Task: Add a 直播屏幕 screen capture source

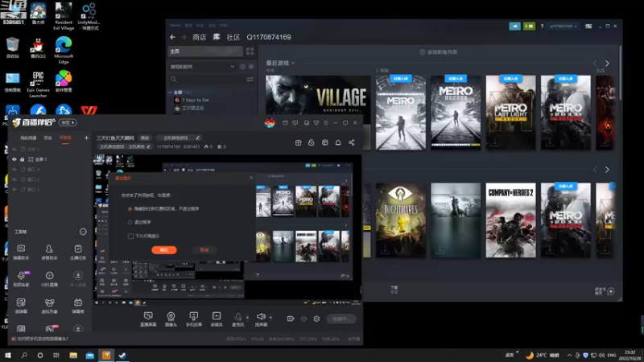Action: coord(148,319)
